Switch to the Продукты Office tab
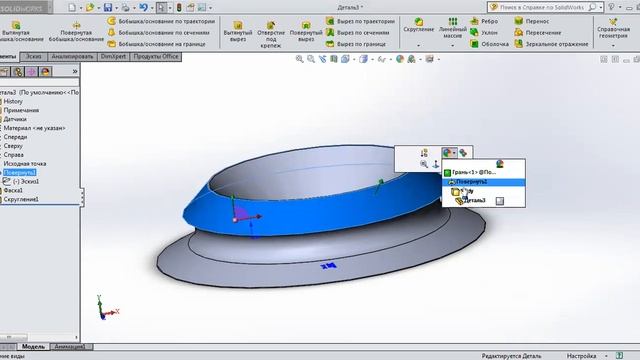The height and width of the screenshot is (360, 640). tap(156, 56)
